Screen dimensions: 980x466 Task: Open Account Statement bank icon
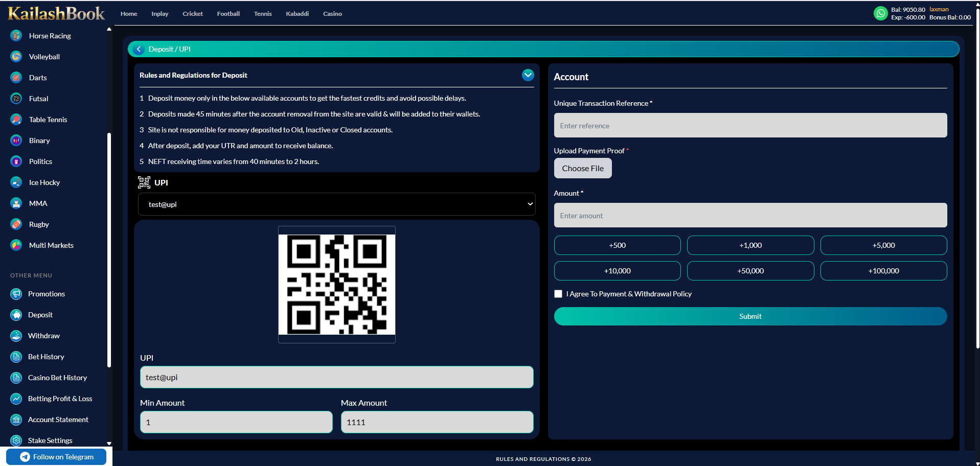tap(16, 420)
